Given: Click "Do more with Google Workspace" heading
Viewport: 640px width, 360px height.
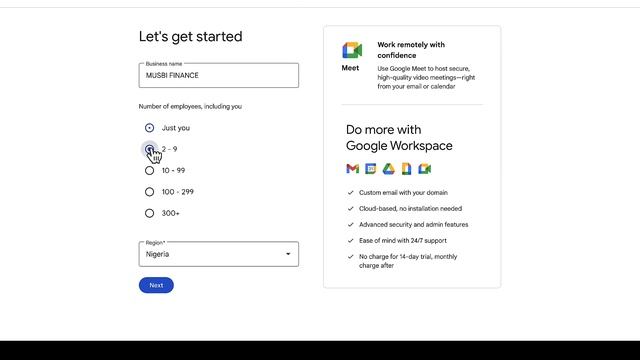Looking at the screenshot, I should (399, 138).
